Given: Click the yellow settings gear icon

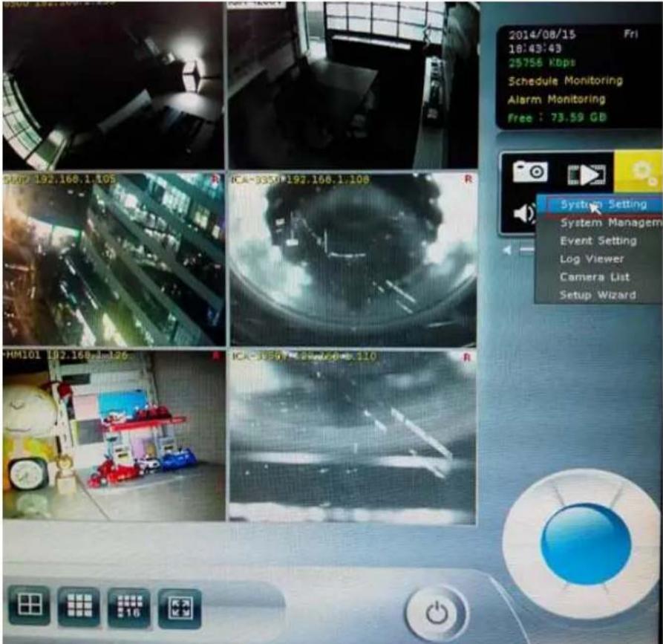Looking at the screenshot, I should [x=638, y=171].
